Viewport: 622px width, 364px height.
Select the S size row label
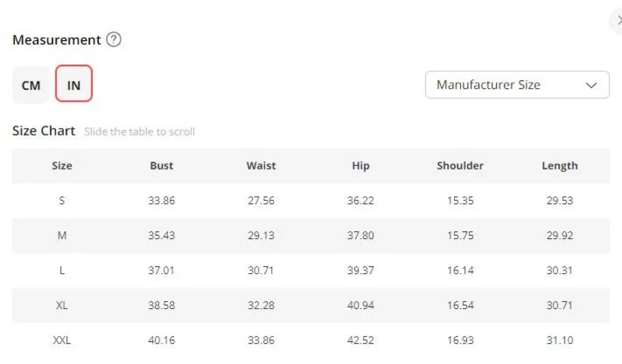[62, 201]
